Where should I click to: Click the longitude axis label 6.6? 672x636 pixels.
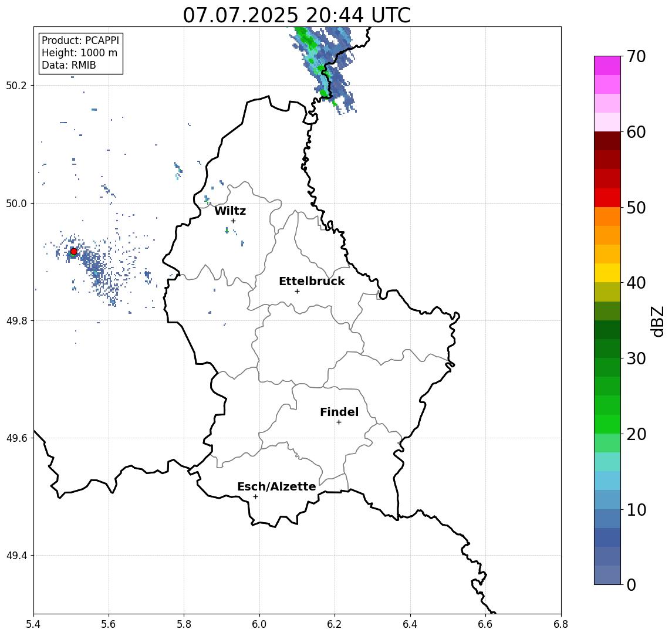pos(485,624)
